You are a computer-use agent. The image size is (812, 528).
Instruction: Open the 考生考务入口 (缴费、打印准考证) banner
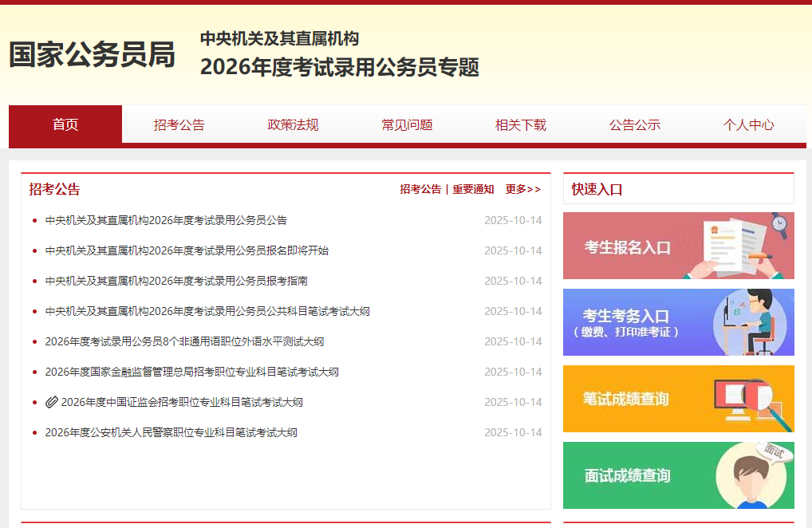click(x=677, y=322)
